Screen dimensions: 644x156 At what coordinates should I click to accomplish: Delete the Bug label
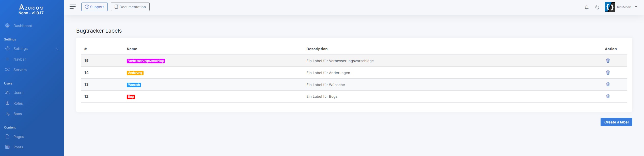[x=608, y=96]
